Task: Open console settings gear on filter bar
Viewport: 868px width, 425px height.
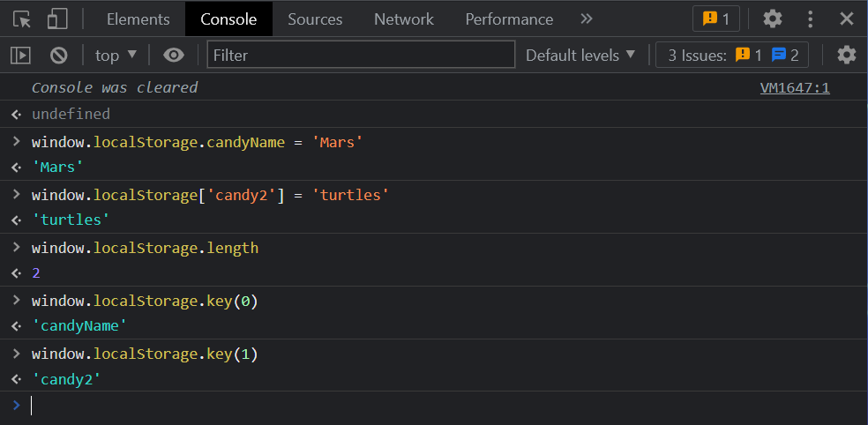Action: pos(846,56)
